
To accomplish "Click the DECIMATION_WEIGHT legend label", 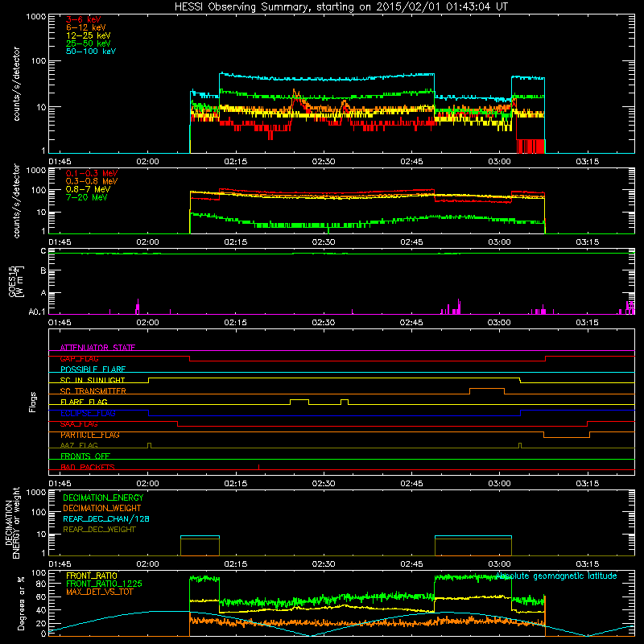I will (102, 508).
